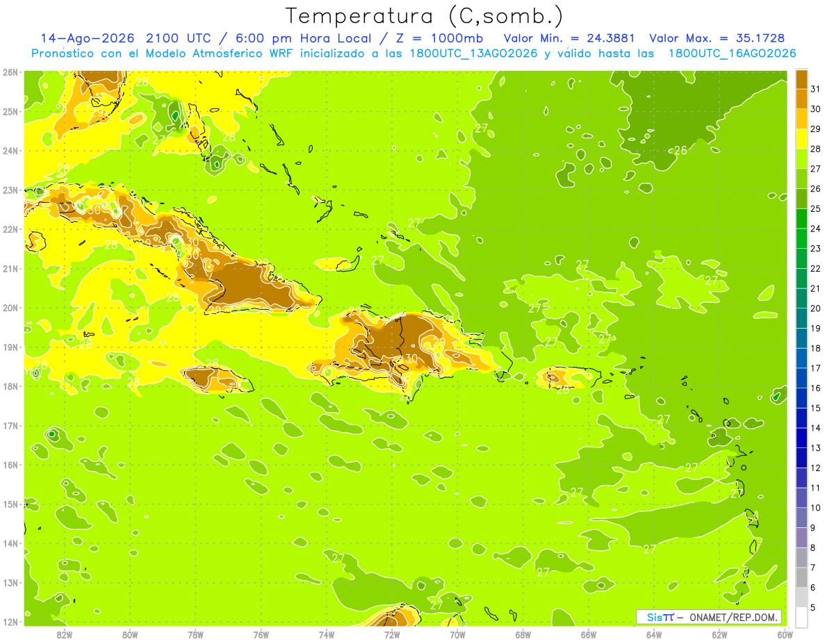Image resolution: width=834 pixels, height=644 pixels.
Task: Pick the gray legend swatch between 6 and 7
Action: click(x=801, y=577)
